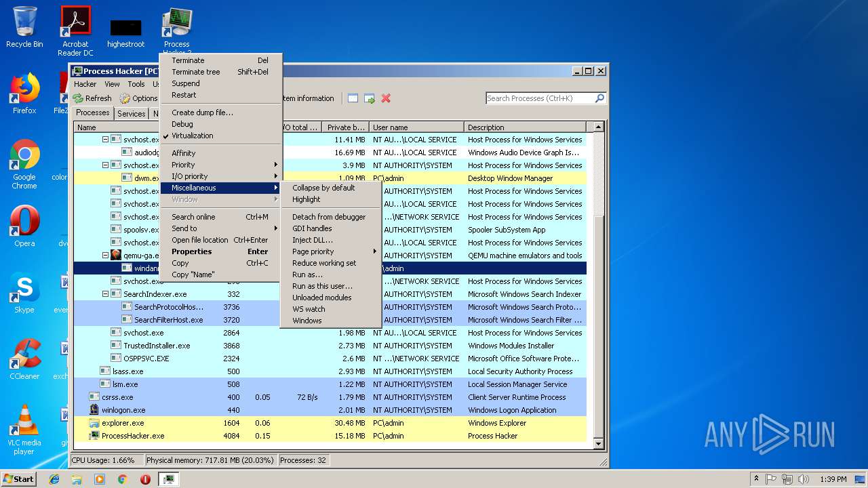
Task: Sort by User name column header
Action: click(417, 127)
